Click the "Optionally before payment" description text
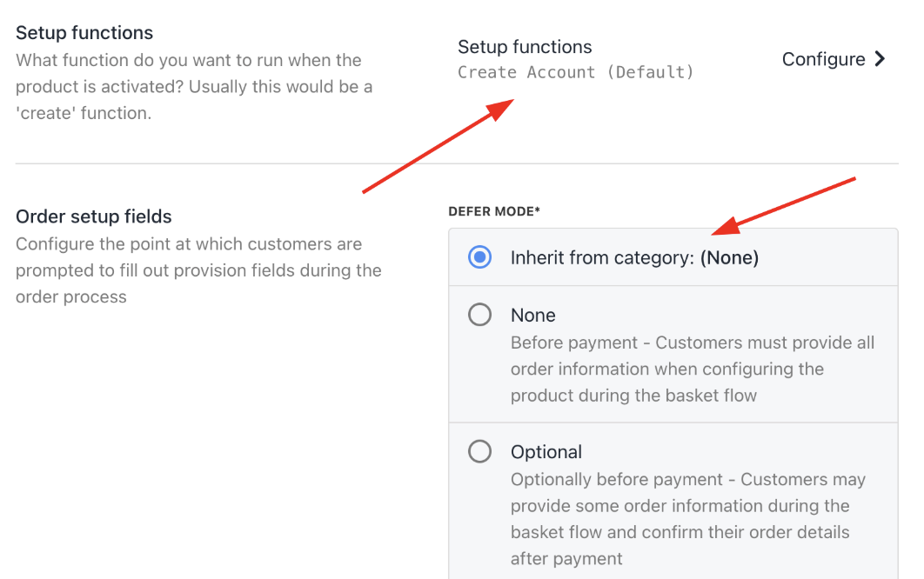The height and width of the screenshot is (579, 924). coord(687,519)
